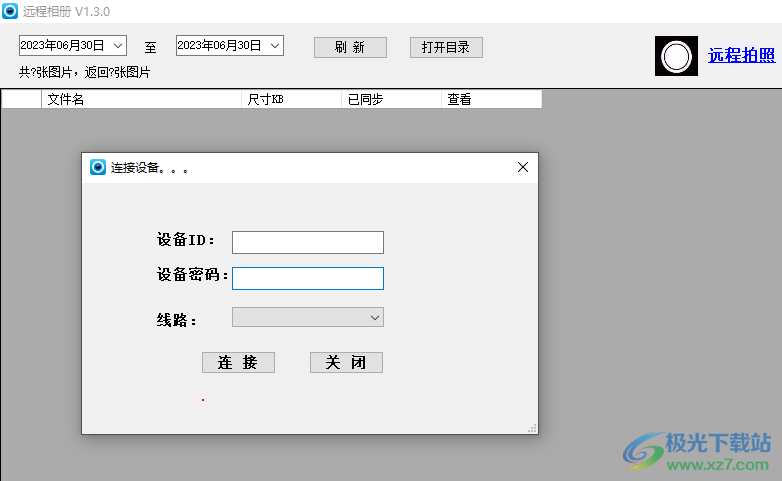Focus the 设备密码 input field
This screenshot has width=782, height=481.
308,278
